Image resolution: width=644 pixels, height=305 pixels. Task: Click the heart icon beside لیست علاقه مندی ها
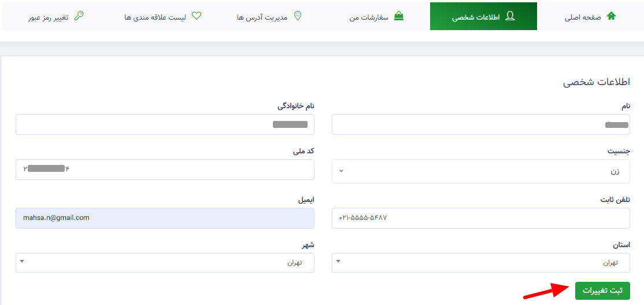click(x=197, y=16)
